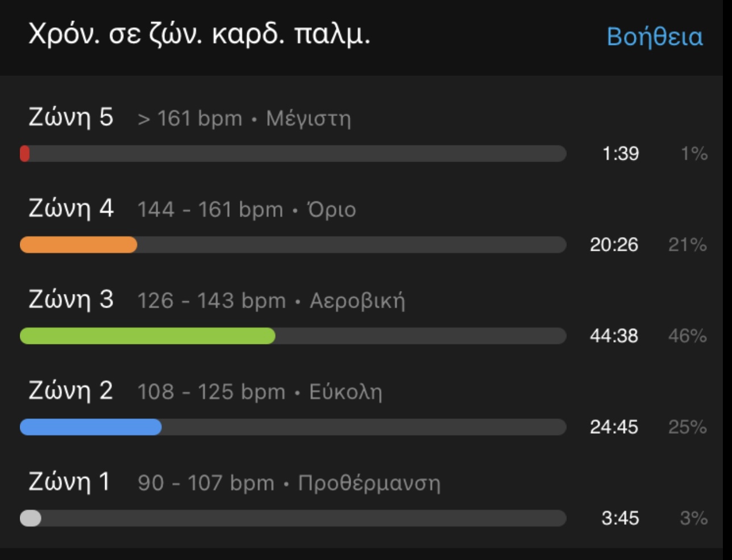Viewport: 732px width, 560px height.
Task: Click the orange Zone 4 progress bar
Action: coord(78,245)
